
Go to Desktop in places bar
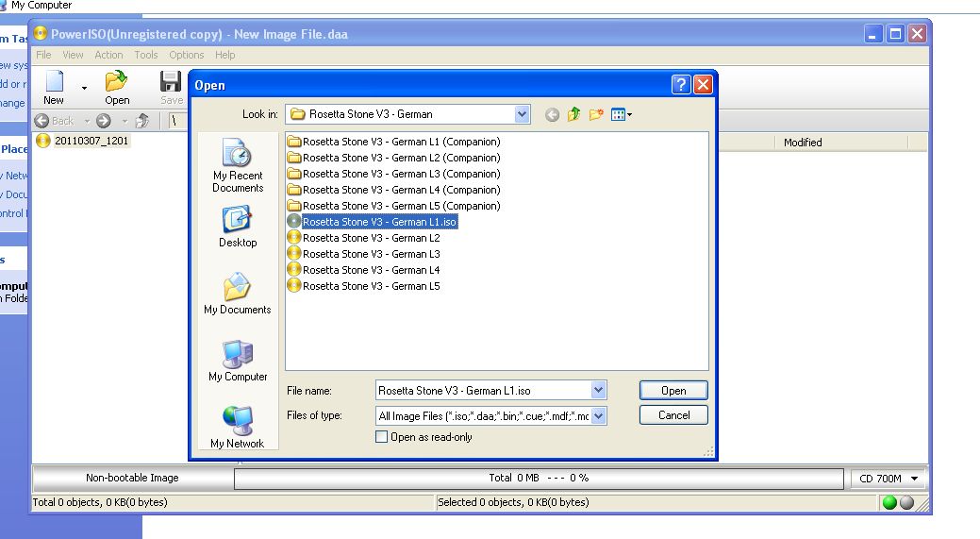coord(238,227)
